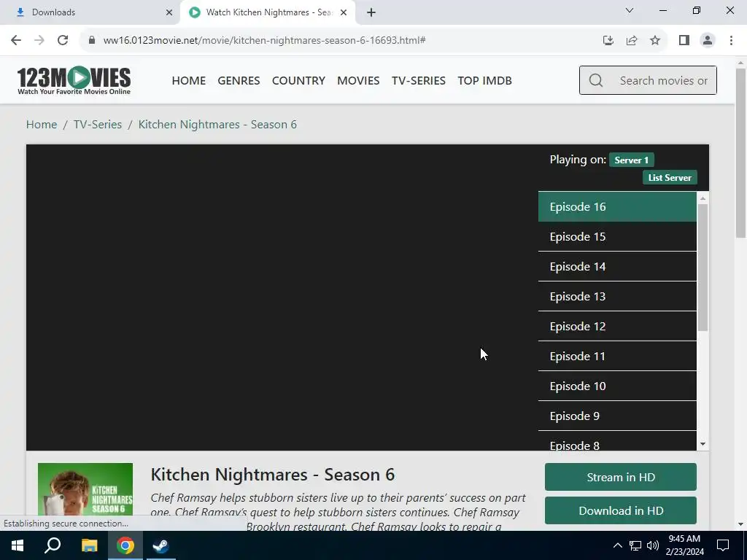Click TV-Series breadcrumb link
This screenshot has height=560, width=747.
point(98,124)
